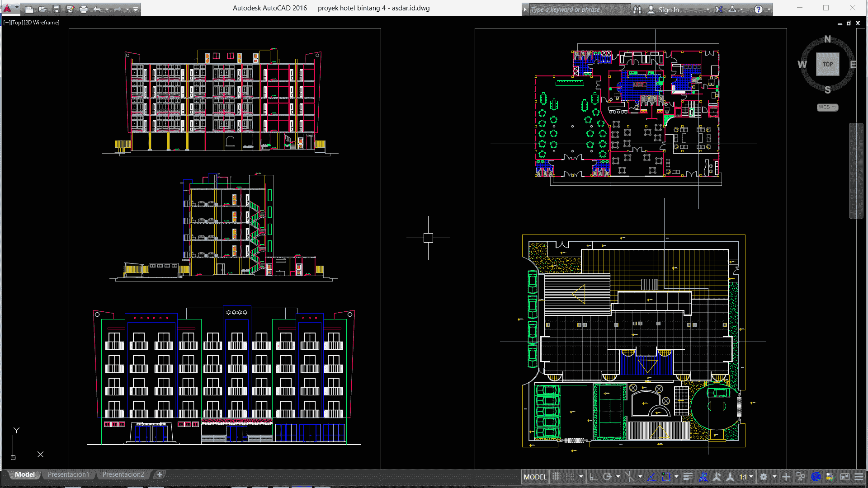Click the Open file folder icon
Viewport: 868px width, 488px height.
(43, 9)
